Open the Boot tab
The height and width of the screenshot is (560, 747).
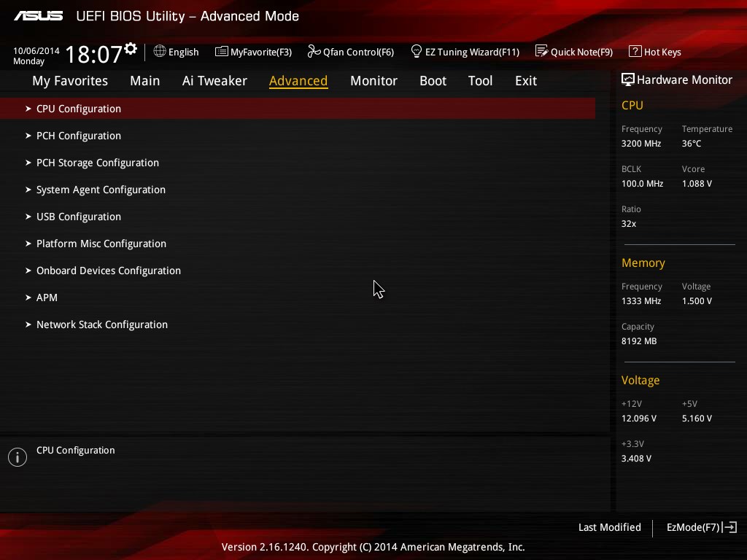point(433,81)
